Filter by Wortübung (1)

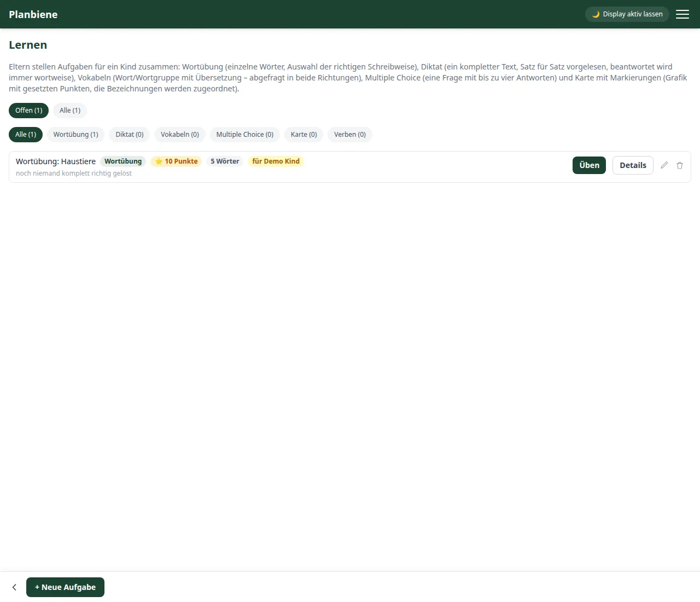click(x=76, y=135)
